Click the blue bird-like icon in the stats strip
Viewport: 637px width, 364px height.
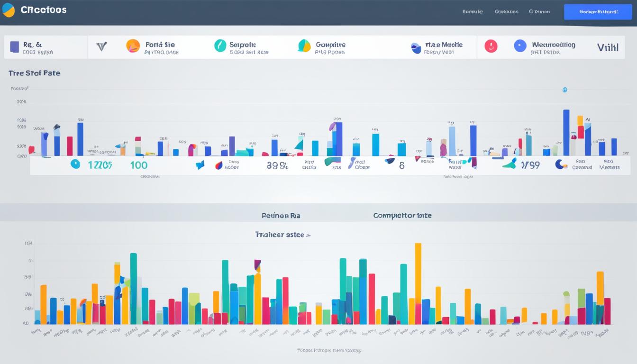(x=200, y=165)
